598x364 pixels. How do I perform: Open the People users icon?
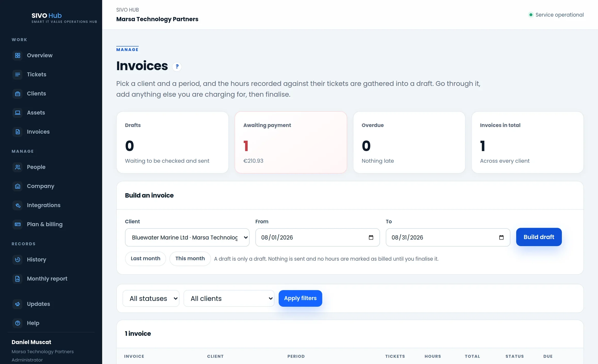coord(18,167)
